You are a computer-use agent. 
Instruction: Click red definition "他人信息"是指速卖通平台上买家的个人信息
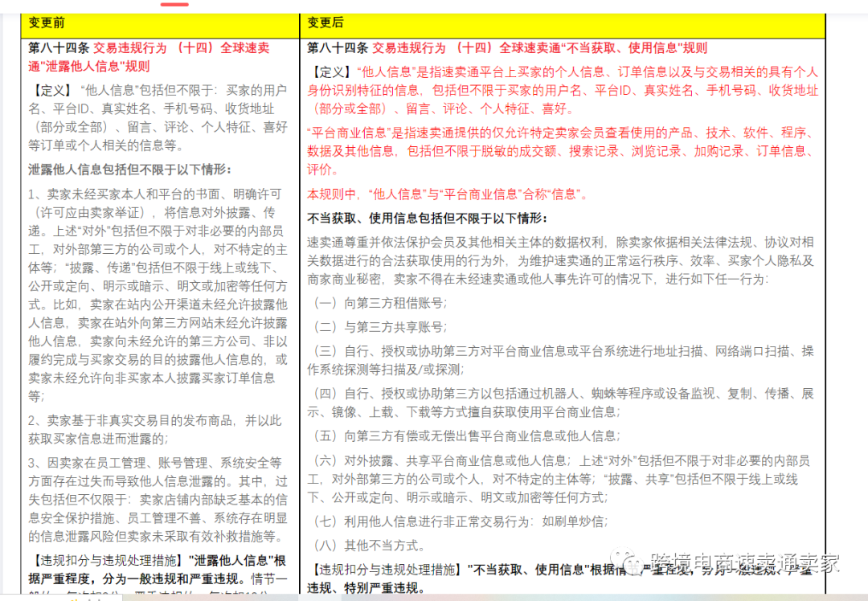(563, 90)
